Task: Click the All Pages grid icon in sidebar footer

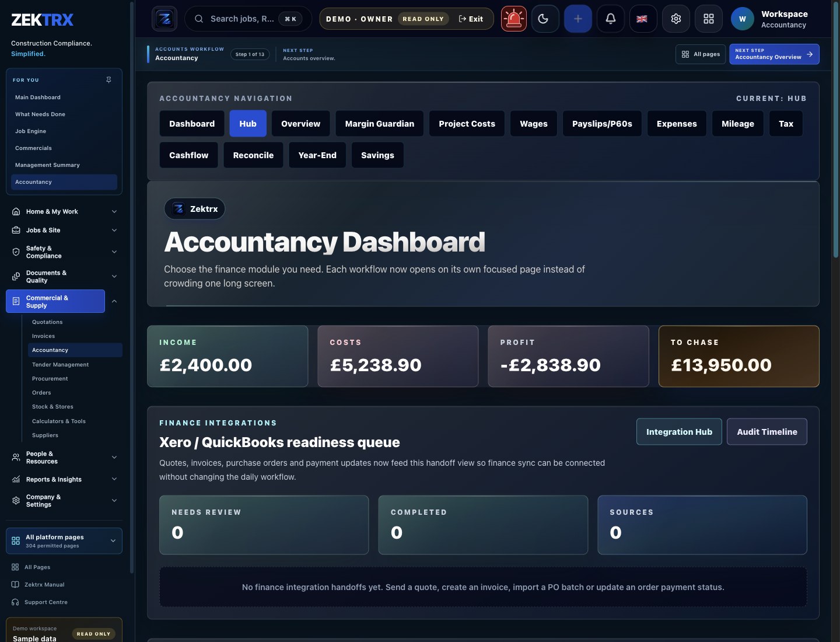Action: tap(15, 567)
